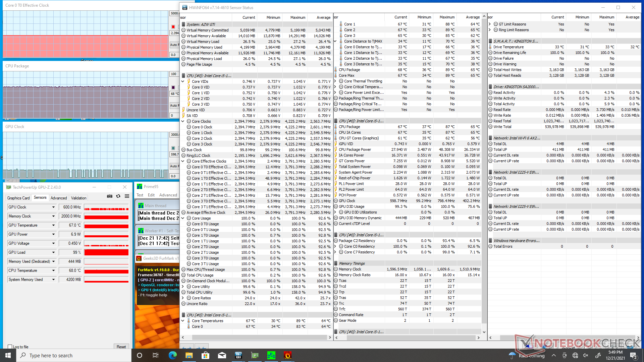Open the GPU Temperature sensor dropdown
The width and height of the screenshot is (644, 362).
pyautogui.click(x=53, y=225)
